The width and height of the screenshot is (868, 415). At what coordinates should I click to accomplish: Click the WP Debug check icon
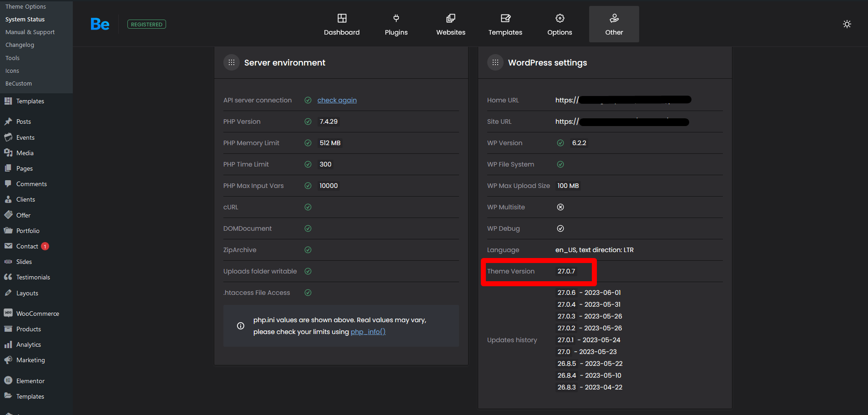point(560,228)
